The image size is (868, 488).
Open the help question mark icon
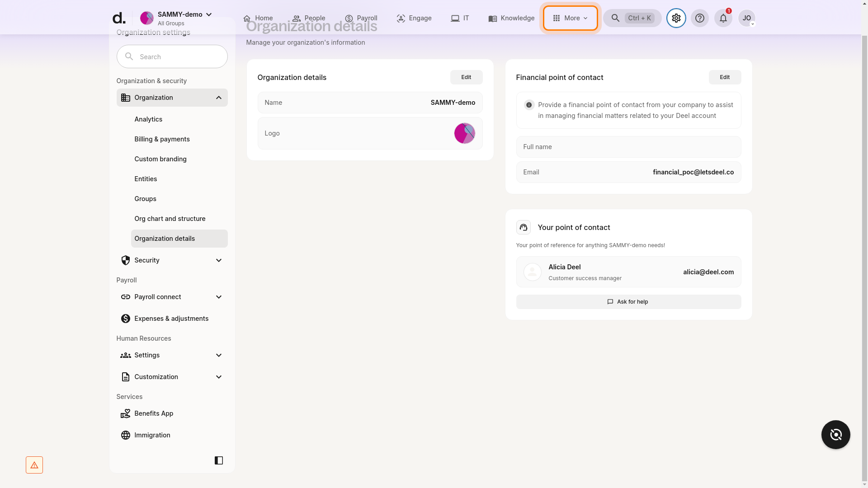point(700,18)
